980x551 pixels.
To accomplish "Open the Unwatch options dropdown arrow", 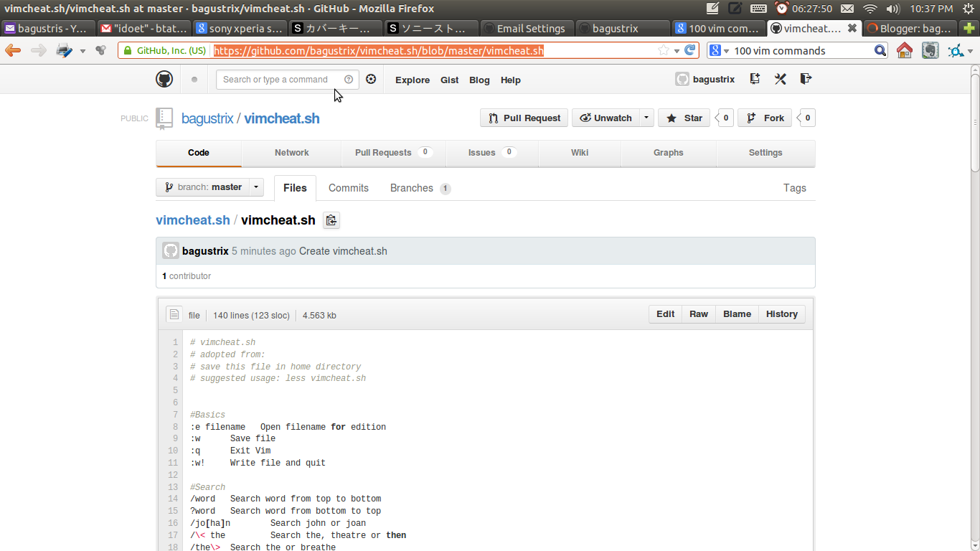I will click(646, 118).
